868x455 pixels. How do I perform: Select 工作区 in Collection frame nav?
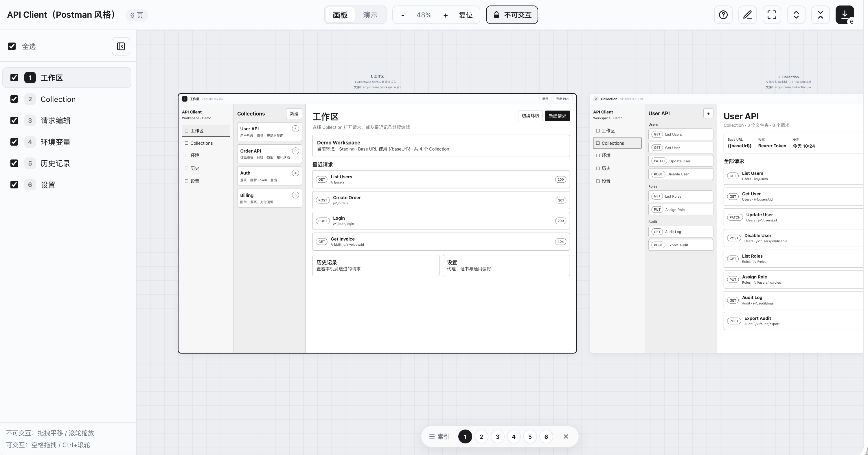pyautogui.click(x=617, y=131)
